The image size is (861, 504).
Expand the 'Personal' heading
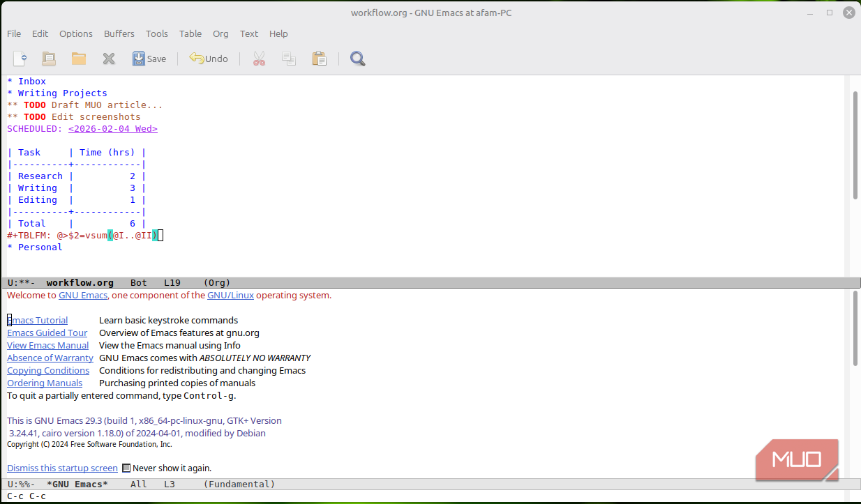40,247
